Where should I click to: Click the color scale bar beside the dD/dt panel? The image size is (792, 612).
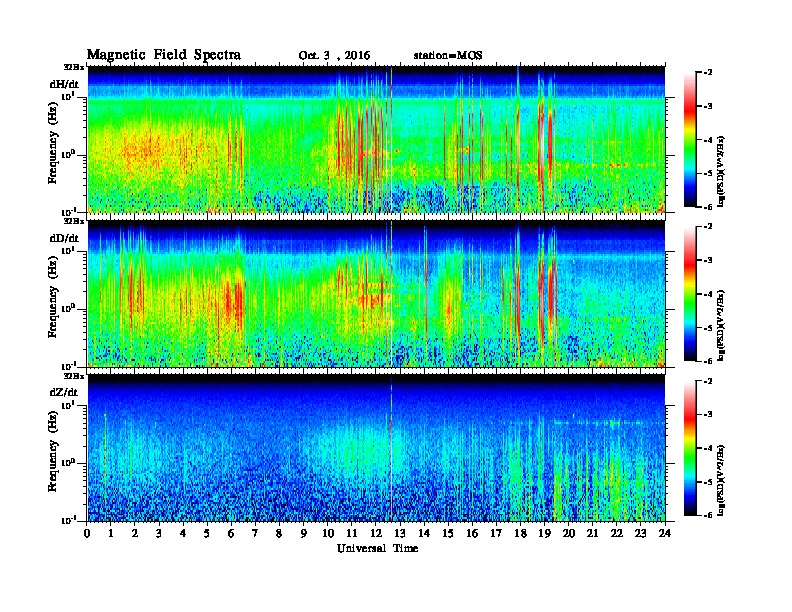pos(690,293)
